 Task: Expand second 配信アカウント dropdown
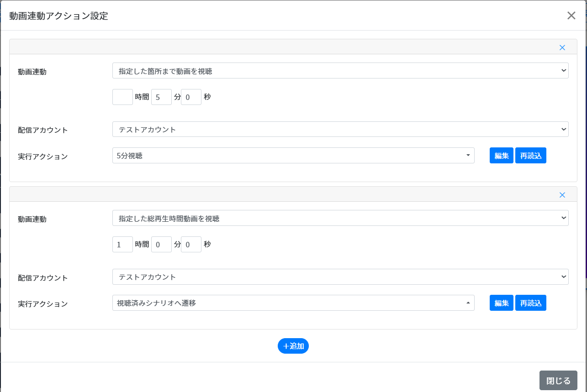[x=340, y=277]
